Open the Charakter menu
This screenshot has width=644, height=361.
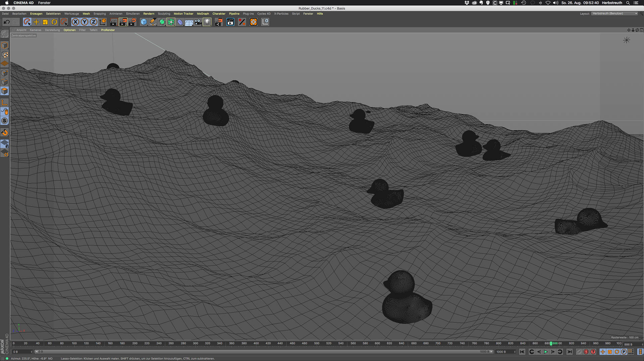(219, 14)
